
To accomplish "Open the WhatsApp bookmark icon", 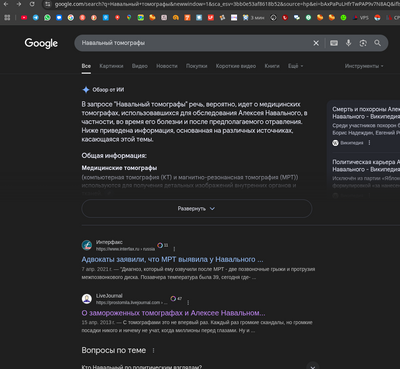I will (47, 18).
